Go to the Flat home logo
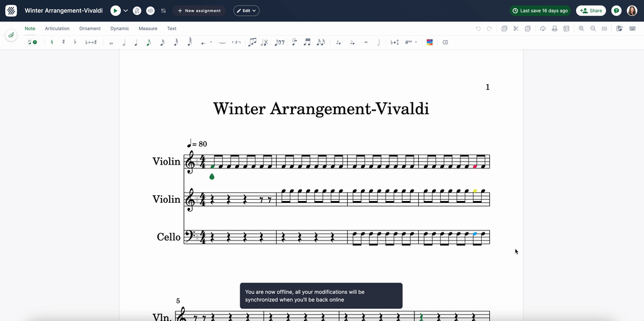Image resolution: width=644 pixels, height=321 pixels. click(11, 11)
